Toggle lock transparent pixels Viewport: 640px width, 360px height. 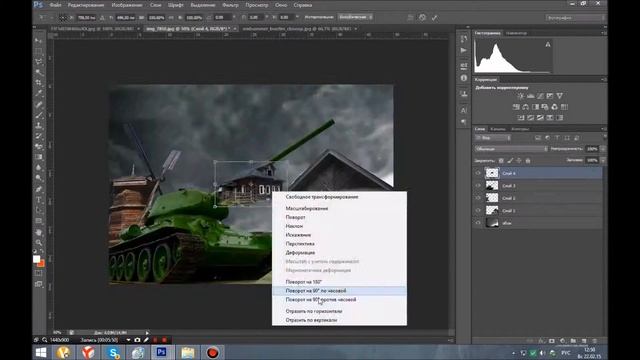(x=501, y=161)
